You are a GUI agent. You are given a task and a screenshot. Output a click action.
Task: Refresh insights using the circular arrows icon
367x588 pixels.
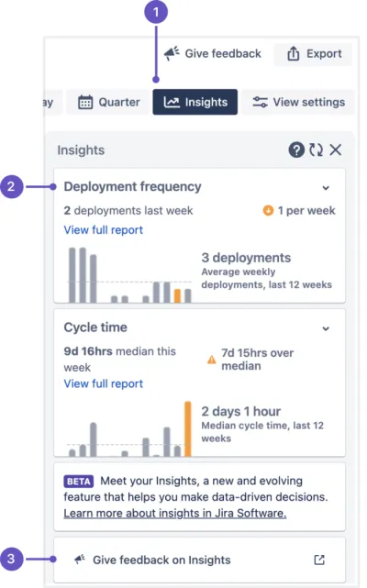click(316, 150)
